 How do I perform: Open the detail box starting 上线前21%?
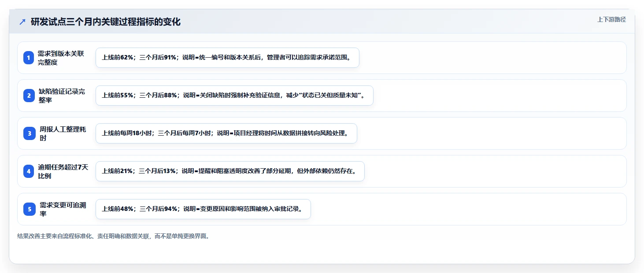coord(230,171)
